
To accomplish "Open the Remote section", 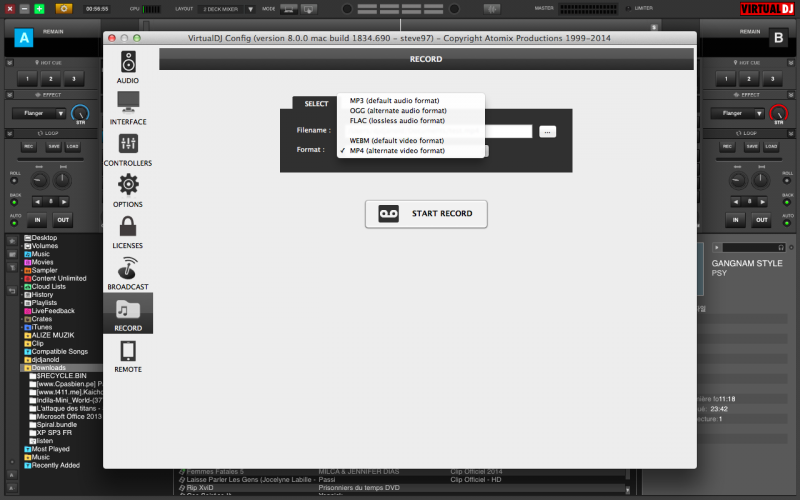I will click(x=128, y=356).
